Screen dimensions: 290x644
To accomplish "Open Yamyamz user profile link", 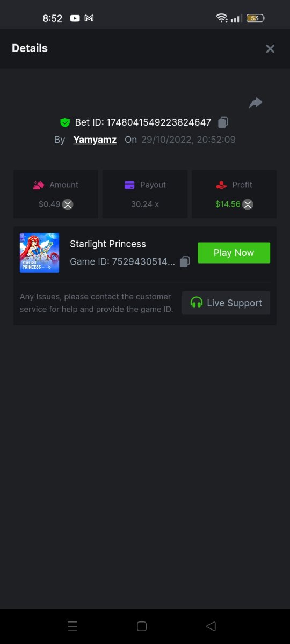I will (x=95, y=140).
